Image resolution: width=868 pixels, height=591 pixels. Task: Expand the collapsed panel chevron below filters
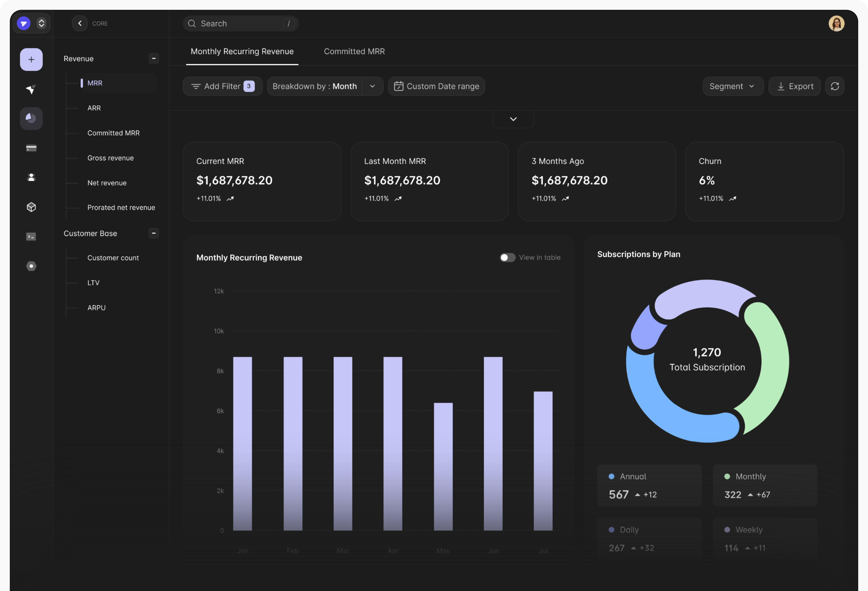(513, 119)
